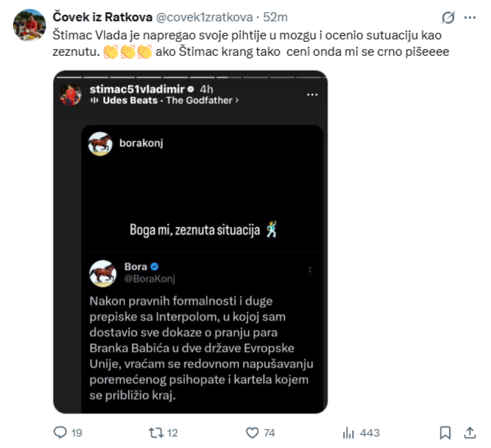
Task: Open tweet more options menu
Action: coord(470,18)
